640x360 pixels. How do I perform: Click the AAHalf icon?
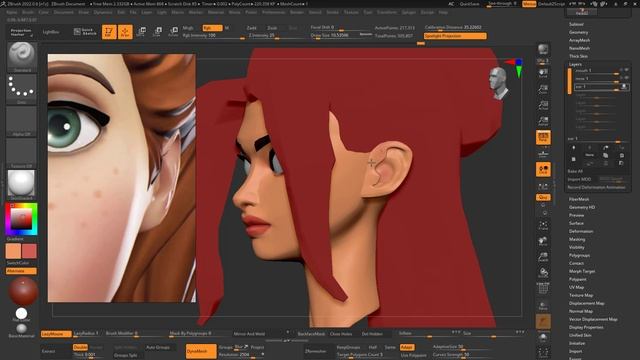click(543, 121)
